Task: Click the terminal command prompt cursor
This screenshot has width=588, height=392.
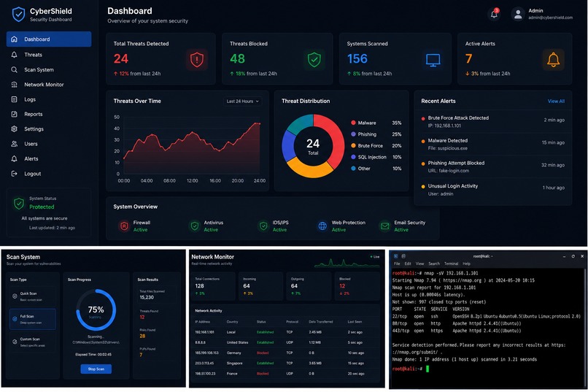Action: coord(428,369)
